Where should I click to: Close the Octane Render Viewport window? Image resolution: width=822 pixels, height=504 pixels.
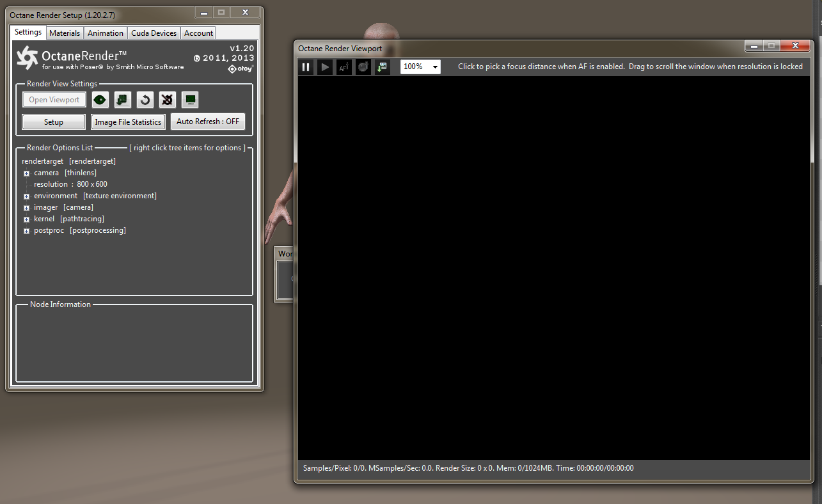[x=796, y=45]
